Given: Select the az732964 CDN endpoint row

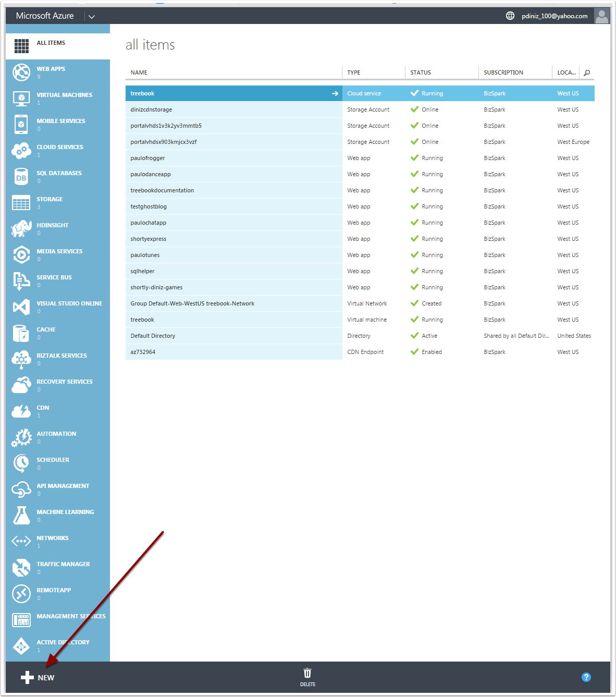Looking at the screenshot, I should 360,352.
